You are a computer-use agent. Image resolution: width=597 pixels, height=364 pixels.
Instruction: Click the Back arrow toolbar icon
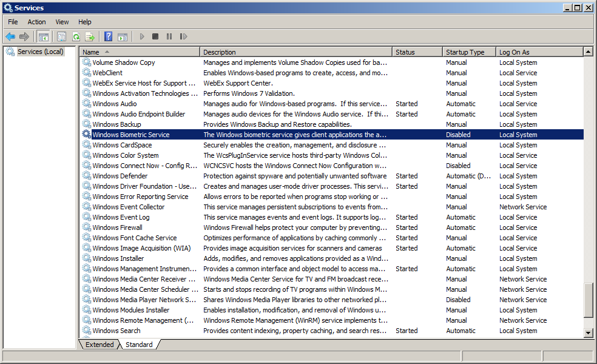[x=10, y=36]
